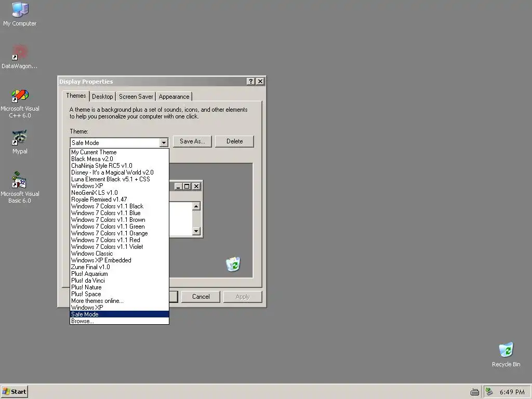Choose Plus! da Vinci theme

click(x=119, y=281)
